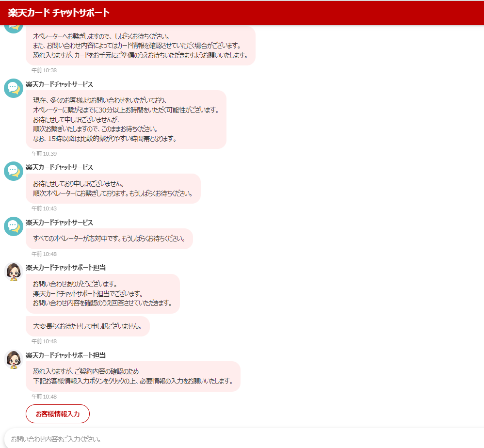Click sender name above 現在、多くのお客様 message
This screenshot has width=484, height=448.
[59, 84]
